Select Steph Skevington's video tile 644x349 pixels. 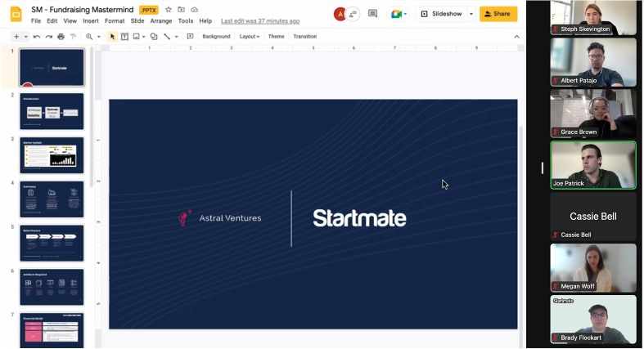pos(593,18)
